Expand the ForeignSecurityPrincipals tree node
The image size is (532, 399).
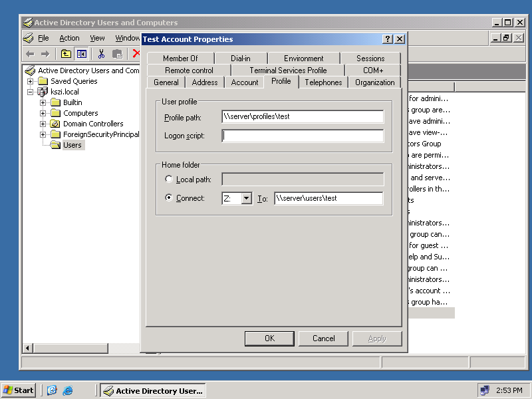tap(43, 134)
